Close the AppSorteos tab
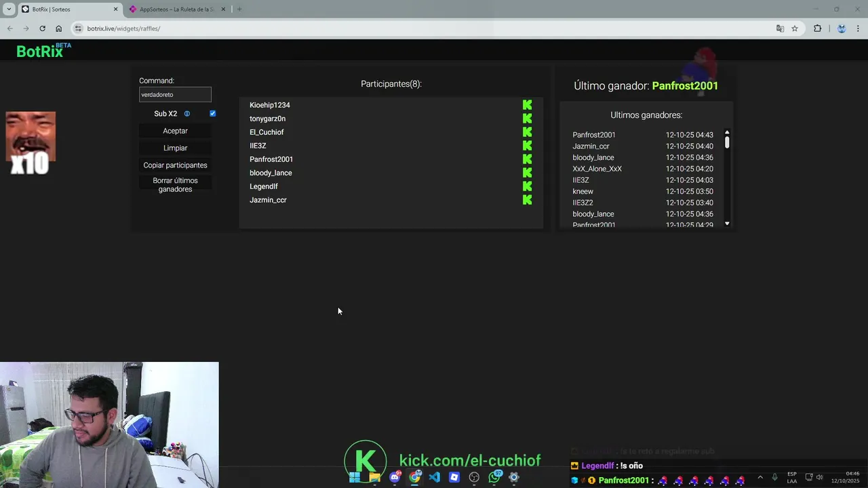868x488 pixels. [223, 9]
